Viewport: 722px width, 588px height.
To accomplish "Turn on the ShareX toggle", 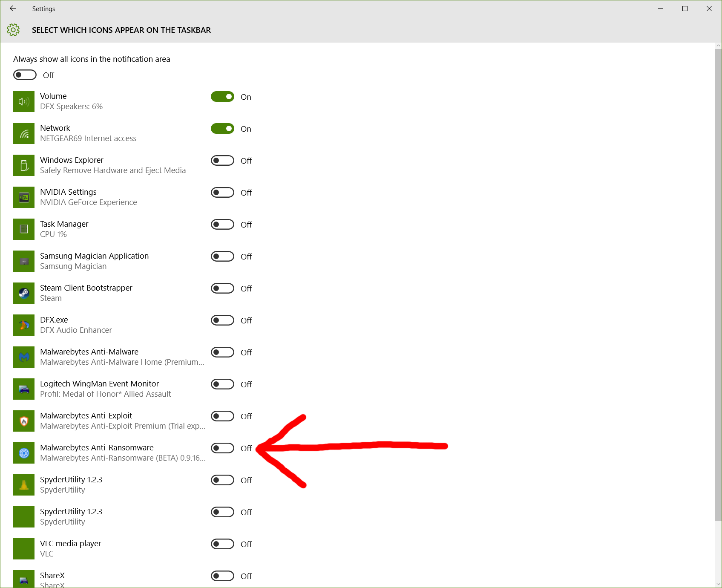I will [222, 576].
